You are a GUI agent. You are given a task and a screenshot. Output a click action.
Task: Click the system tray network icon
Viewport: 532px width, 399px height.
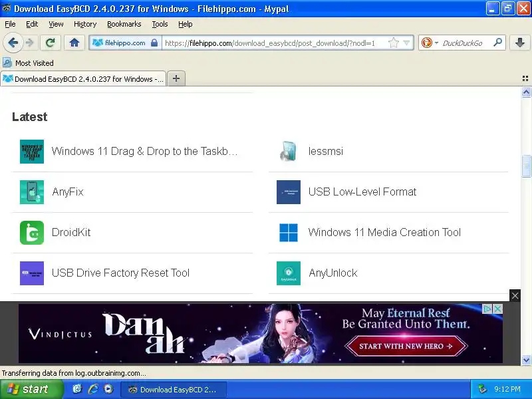[482, 389]
